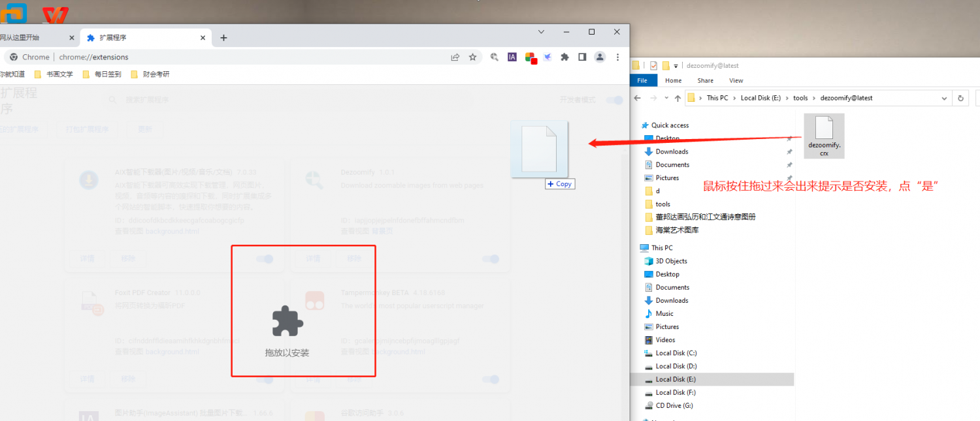Select the dezoomify.crx file
The image size is (980, 421).
pos(824,136)
